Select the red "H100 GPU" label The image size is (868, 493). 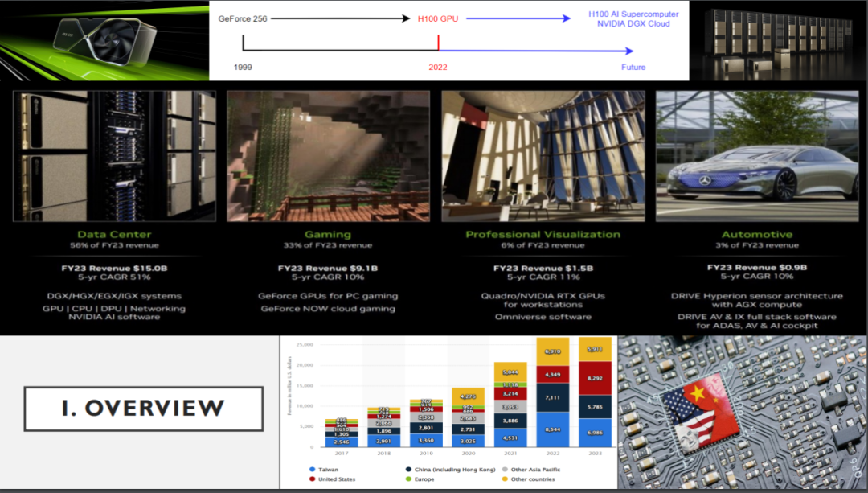(x=438, y=18)
